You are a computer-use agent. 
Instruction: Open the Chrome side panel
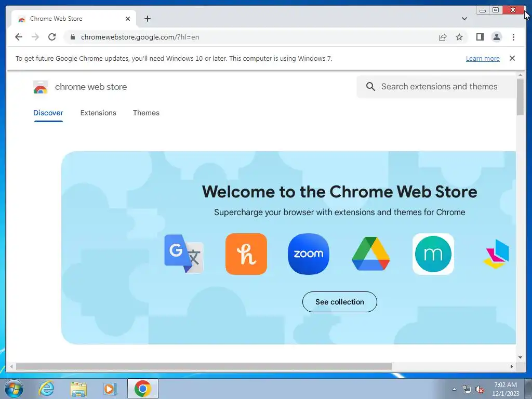480,37
